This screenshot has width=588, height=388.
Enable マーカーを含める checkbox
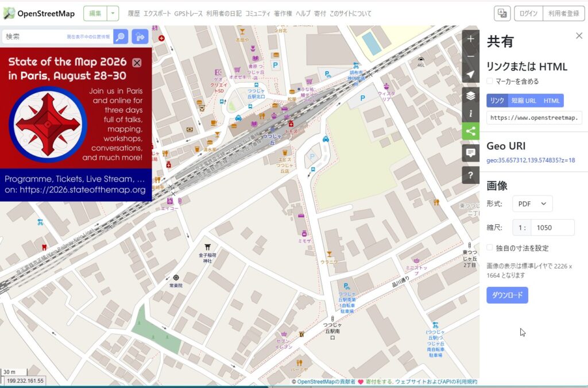(489, 81)
